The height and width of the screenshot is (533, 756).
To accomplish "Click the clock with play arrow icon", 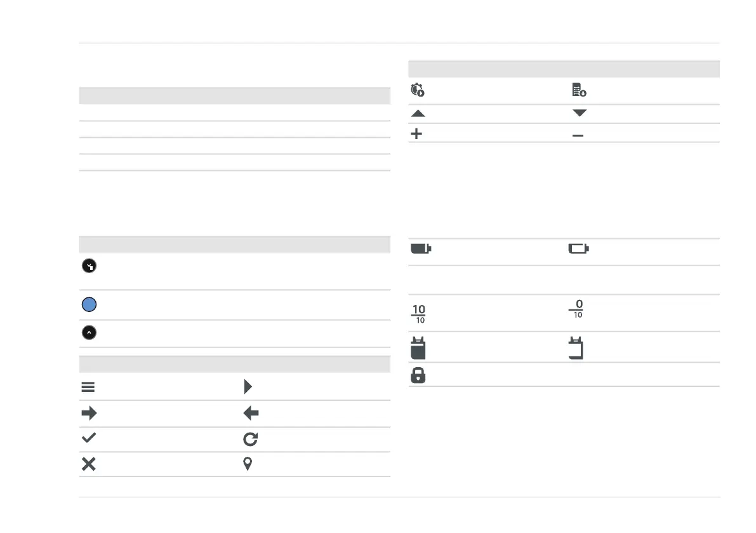I will tap(418, 90).
